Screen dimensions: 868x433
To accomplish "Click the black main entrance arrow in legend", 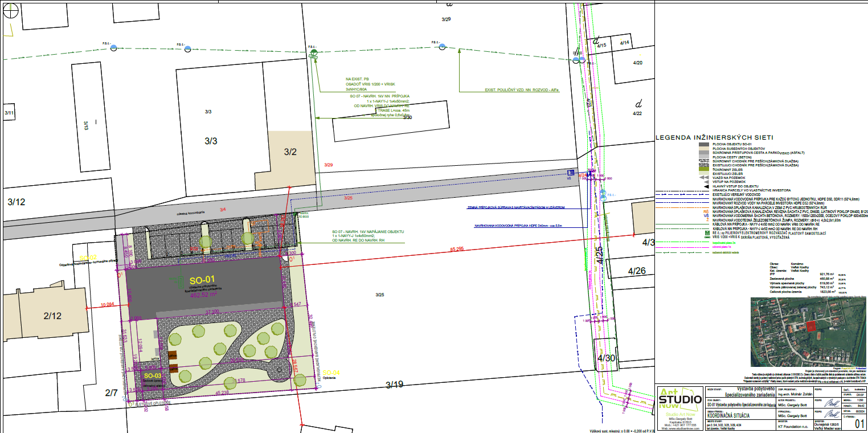I will click(706, 186).
